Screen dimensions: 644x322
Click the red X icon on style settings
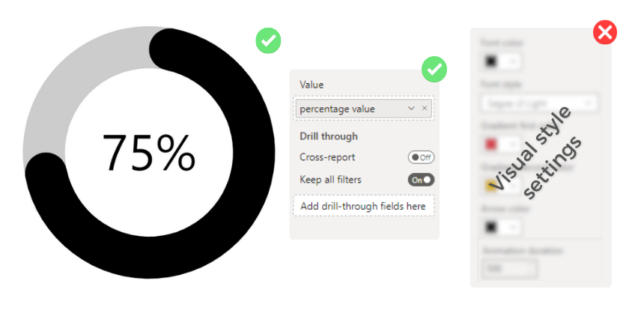pos(605,32)
